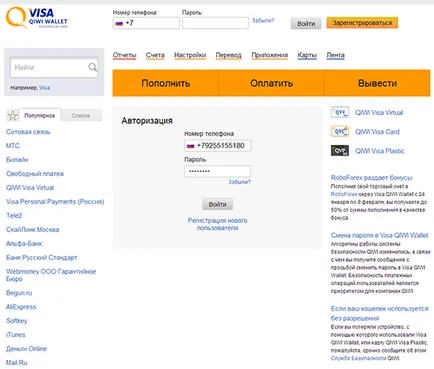This screenshot has height=369, width=434.
Task: Open the Перевод menu item
Action: tap(228, 55)
